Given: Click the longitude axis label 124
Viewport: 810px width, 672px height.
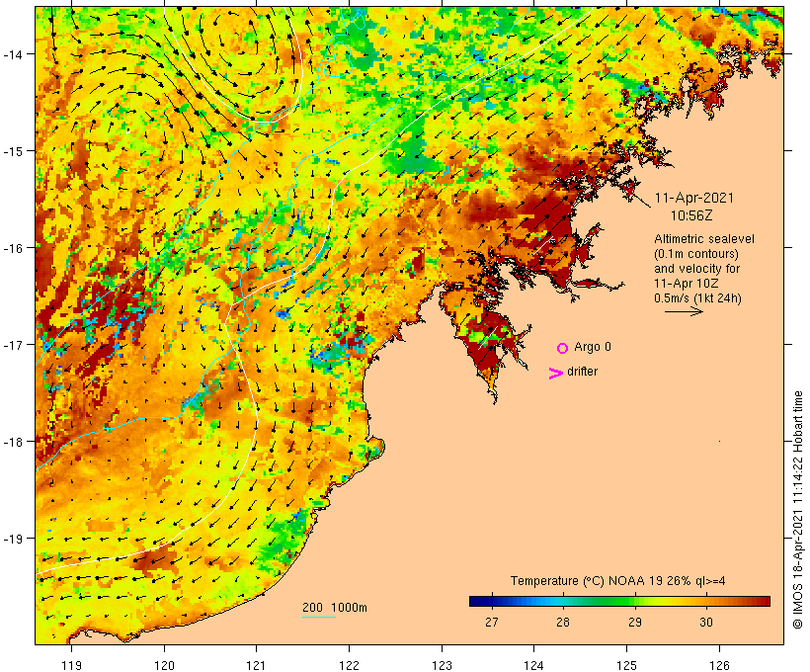Looking at the screenshot, I should (533, 665).
